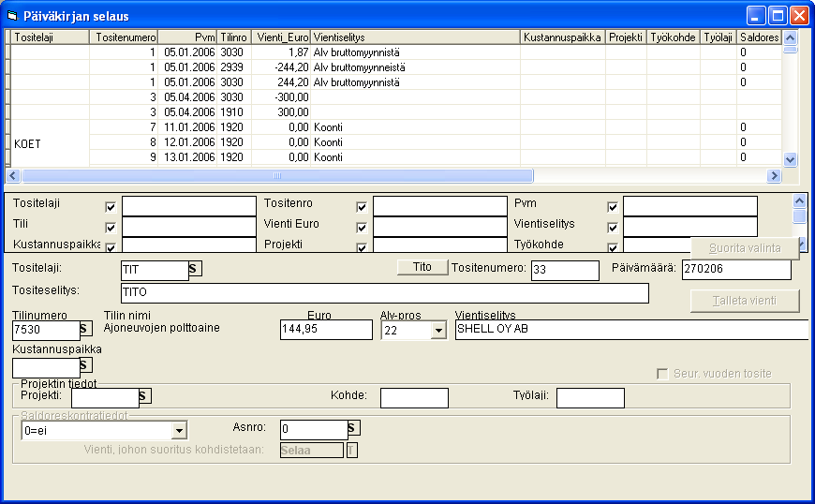Screen dimensions: 815x504
Task: Select the Alv bruttomyynneistä cell
Action: tap(415, 67)
